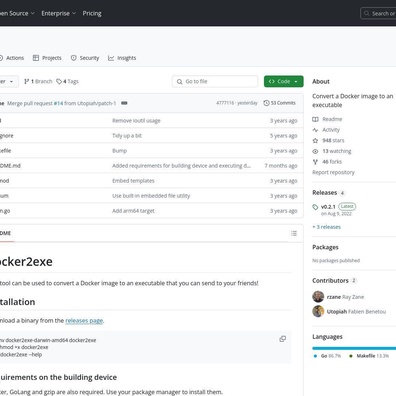View the 13 watching list
The image size is (396, 396).
pyautogui.click(x=337, y=151)
